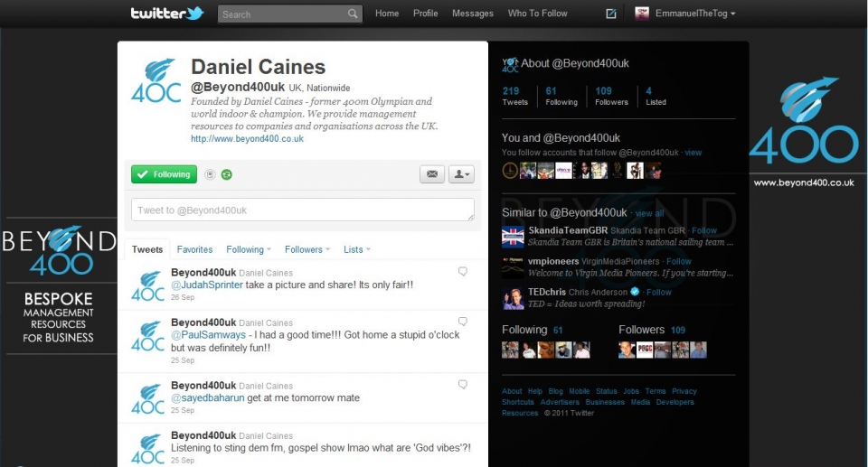Click reply icon on sayedbaharun tweet

(x=463, y=384)
